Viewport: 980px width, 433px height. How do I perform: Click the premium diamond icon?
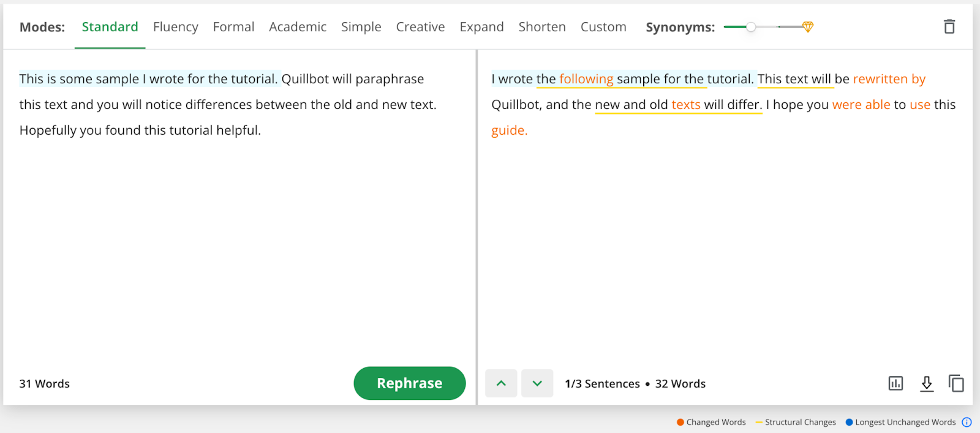808,27
